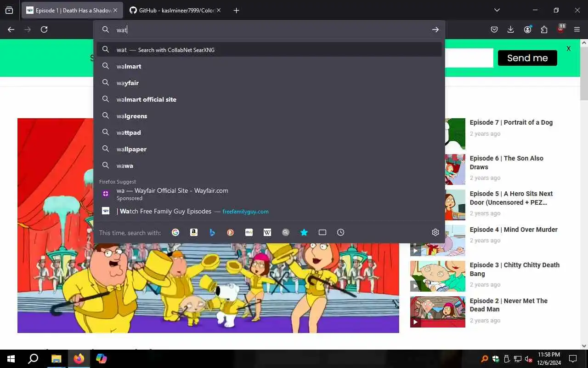The image size is (588, 368).
Task: Open a new tab with plus button
Action: (236, 10)
